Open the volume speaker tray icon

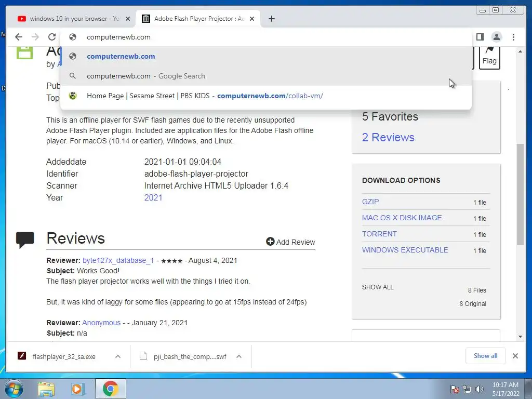pyautogui.click(x=480, y=389)
